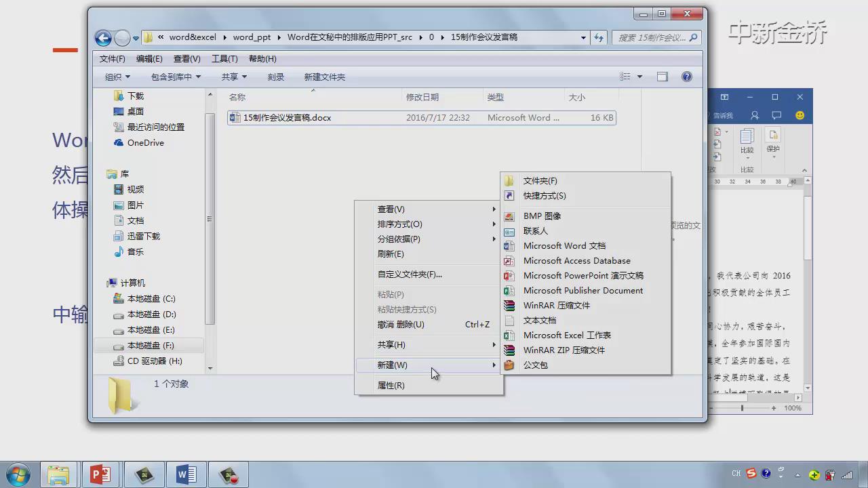This screenshot has height=488, width=868.
Task: Create a new Microsoft Excel 工作表
Action: [x=586, y=335]
